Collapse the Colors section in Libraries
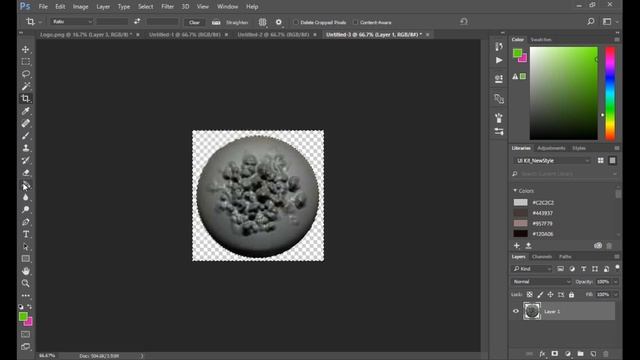 (515, 191)
